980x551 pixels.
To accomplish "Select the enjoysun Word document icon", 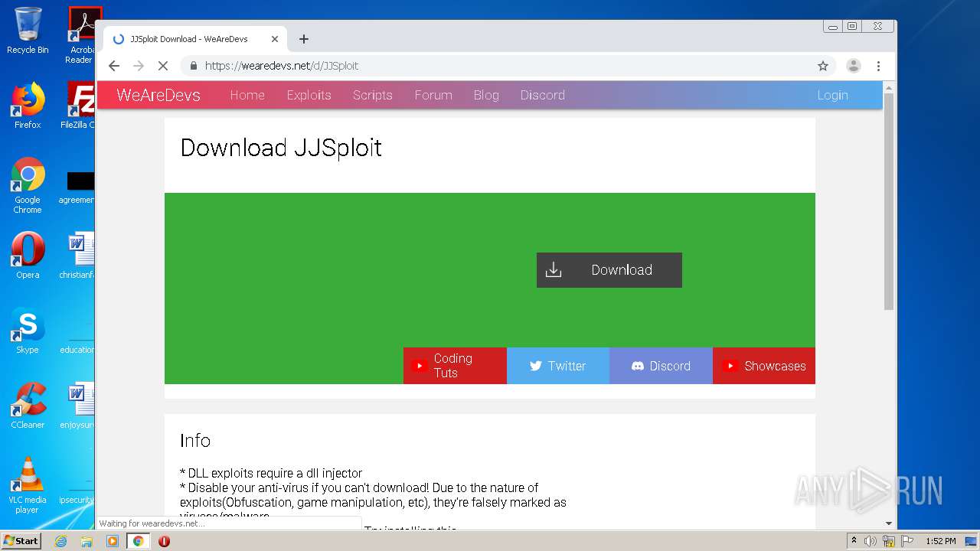I will [x=78, y=406].
